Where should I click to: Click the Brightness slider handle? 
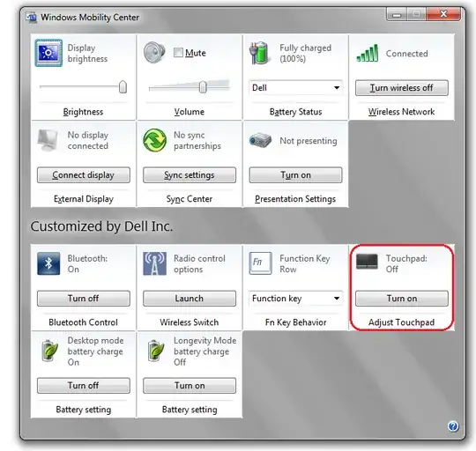pyautogui.click(x=123, y=87)
